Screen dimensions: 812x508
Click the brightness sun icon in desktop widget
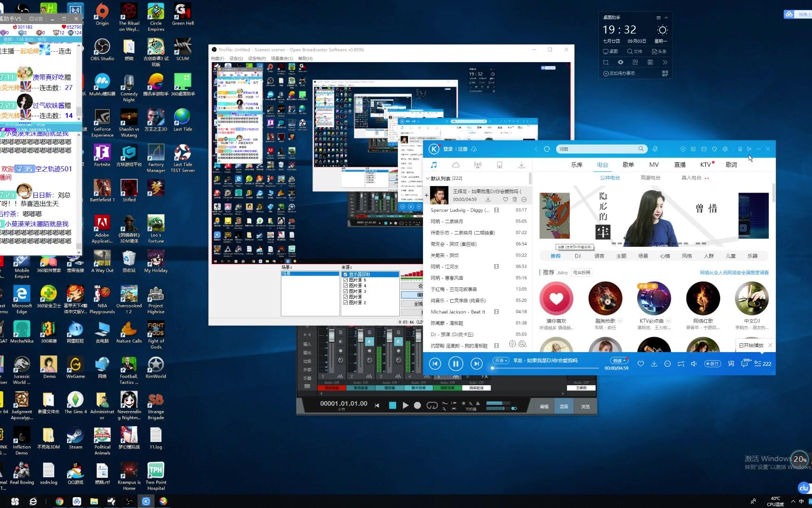(662, 30)
